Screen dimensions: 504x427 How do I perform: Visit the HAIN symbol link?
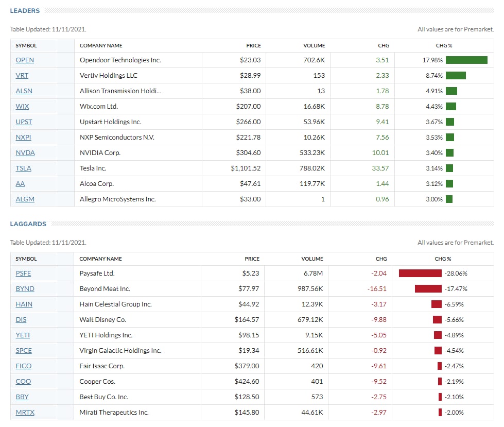pos(24,304)
